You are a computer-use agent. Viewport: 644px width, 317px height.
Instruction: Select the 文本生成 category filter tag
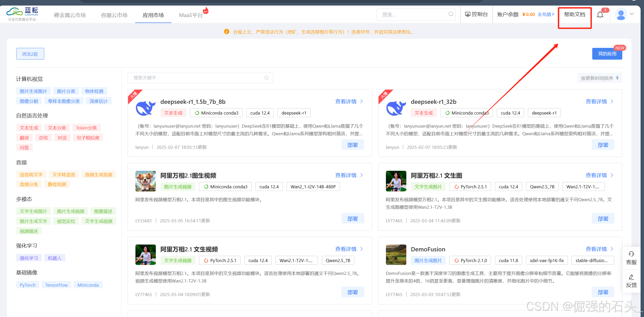pyautogui.click(x=29, y=128)
